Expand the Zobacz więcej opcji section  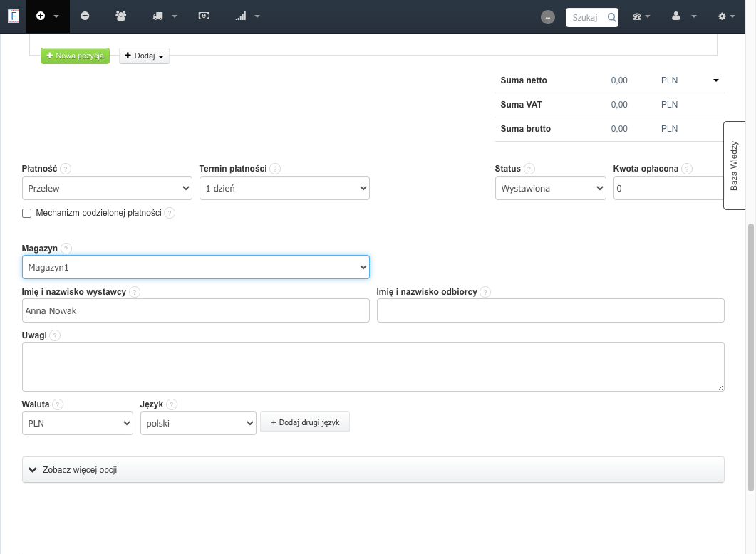click(373, 470)
